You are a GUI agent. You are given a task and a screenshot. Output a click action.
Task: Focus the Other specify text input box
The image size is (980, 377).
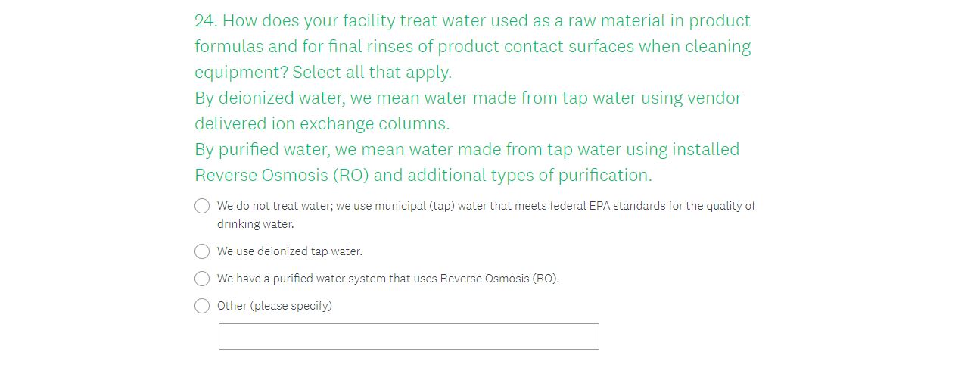pos(409,337)
